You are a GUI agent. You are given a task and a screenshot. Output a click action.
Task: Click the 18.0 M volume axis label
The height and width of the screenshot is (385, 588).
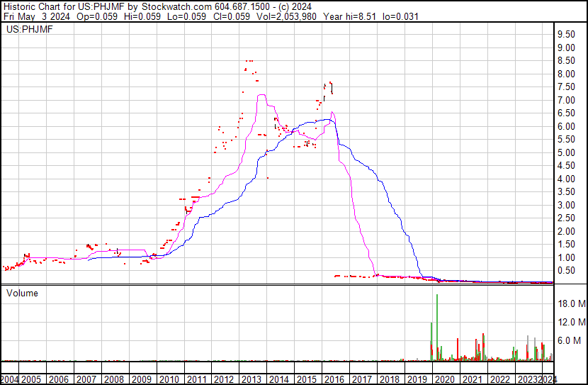point(572,303)
